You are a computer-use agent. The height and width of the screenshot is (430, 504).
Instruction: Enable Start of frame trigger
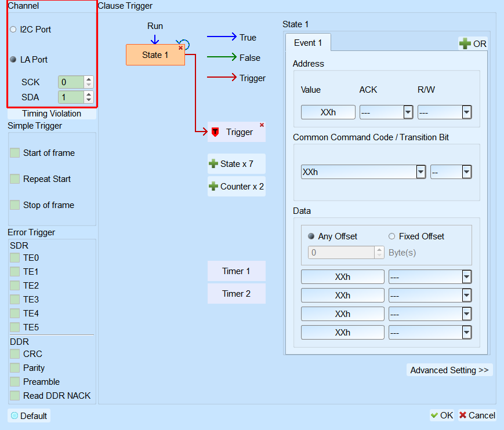pos(14,153)
